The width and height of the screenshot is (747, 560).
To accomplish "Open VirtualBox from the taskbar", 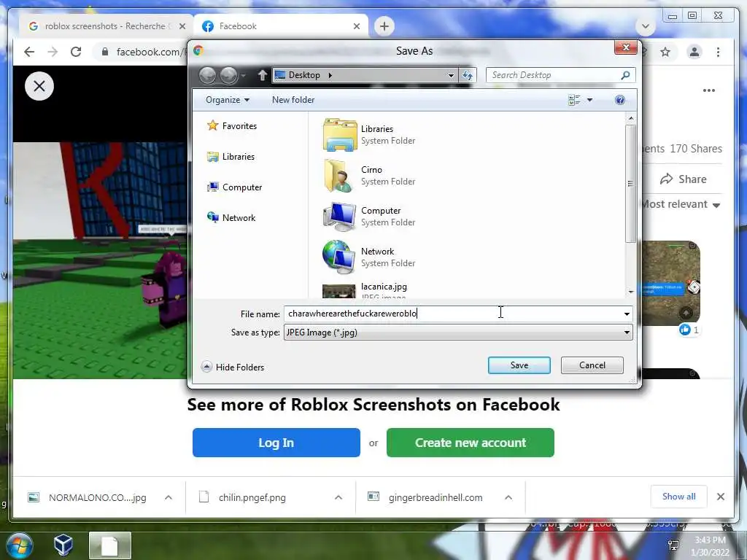I will click(x=63, y=545).
